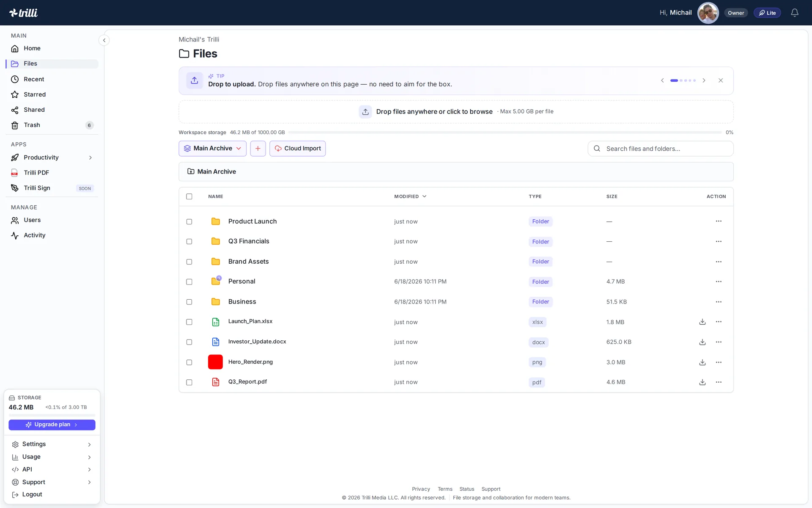Click the Cloud Import button

point(298,149)
